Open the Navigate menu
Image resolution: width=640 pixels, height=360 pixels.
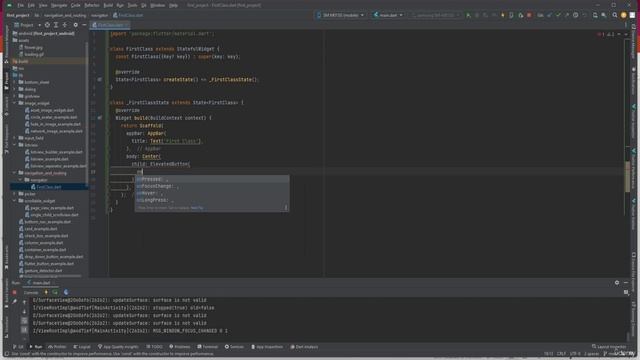click(x=59, y=5)
